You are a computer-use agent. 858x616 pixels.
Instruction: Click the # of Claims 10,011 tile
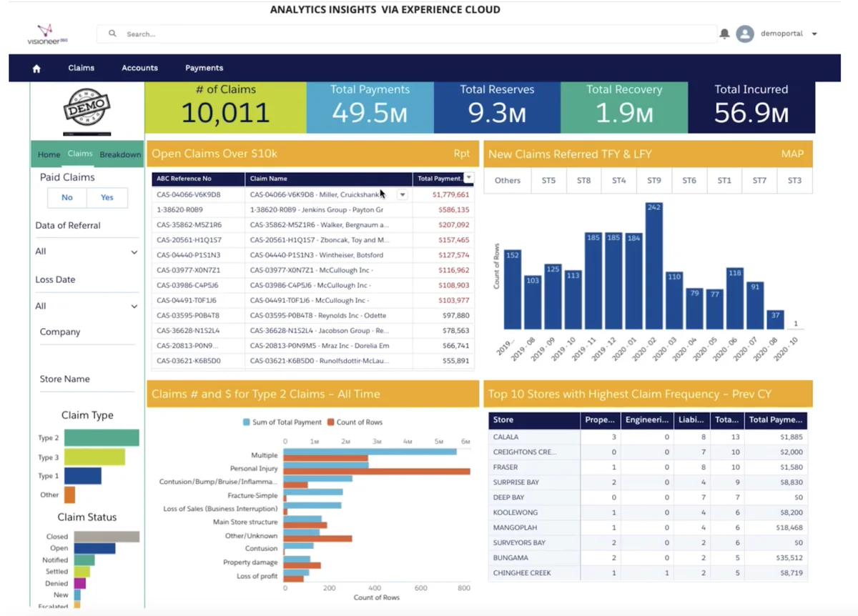pyautogui.click(x=226, y=107)
